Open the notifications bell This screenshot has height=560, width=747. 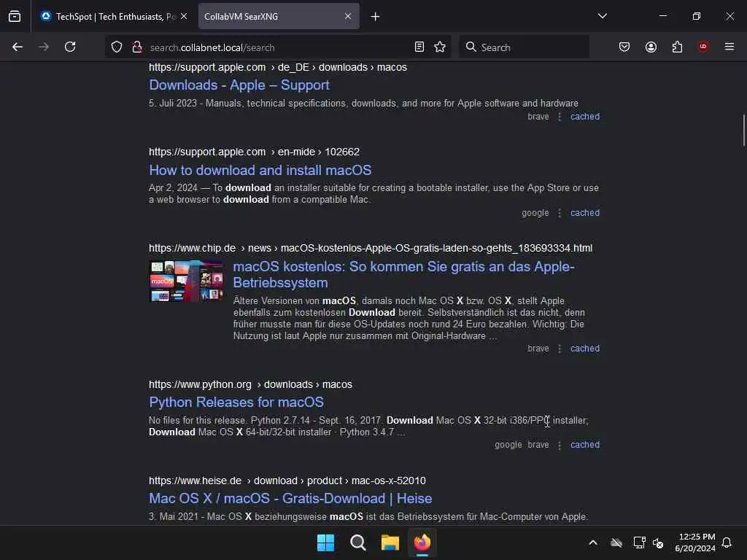[727, 542]
